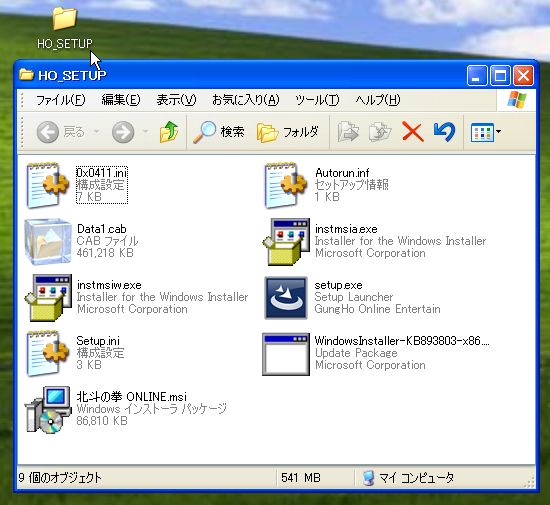This screenshot has width=550, height=505.
Task: Open the 編集(E) menu
Action: (121, 100)
